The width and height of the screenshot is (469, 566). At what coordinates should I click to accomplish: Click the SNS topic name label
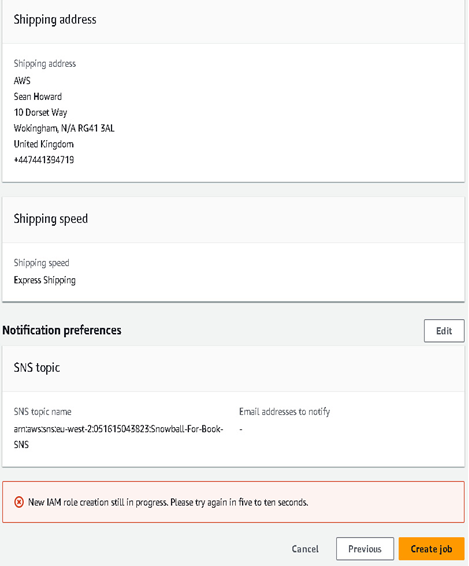[x=42, y=412]
